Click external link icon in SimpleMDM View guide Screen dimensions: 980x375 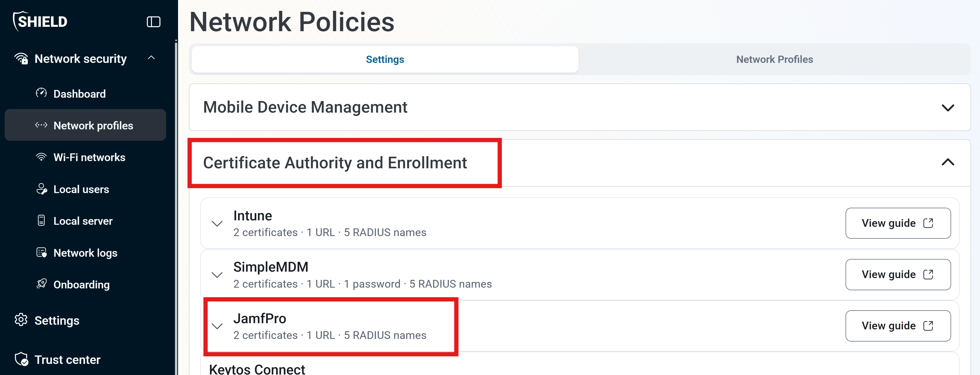pos(928,274)
